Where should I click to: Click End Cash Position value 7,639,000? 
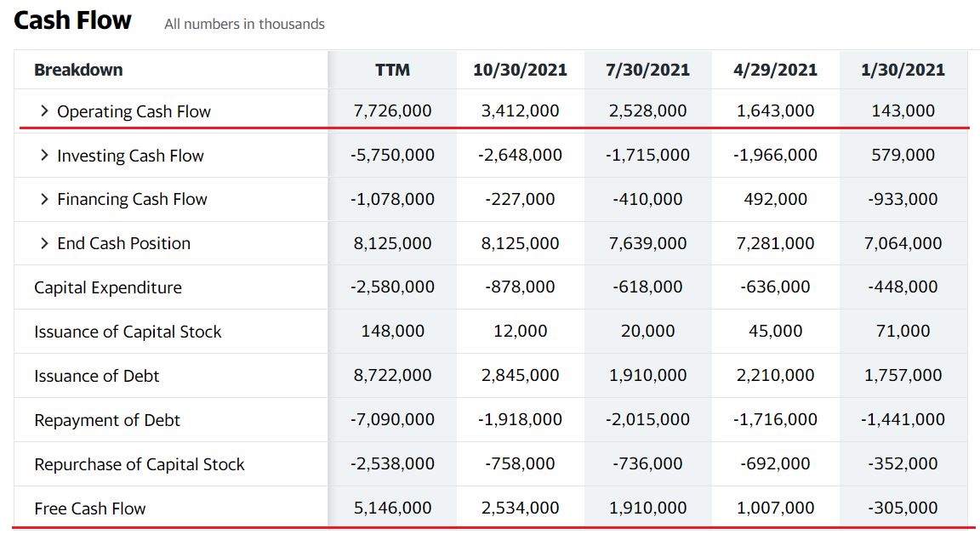pos(647,243)
